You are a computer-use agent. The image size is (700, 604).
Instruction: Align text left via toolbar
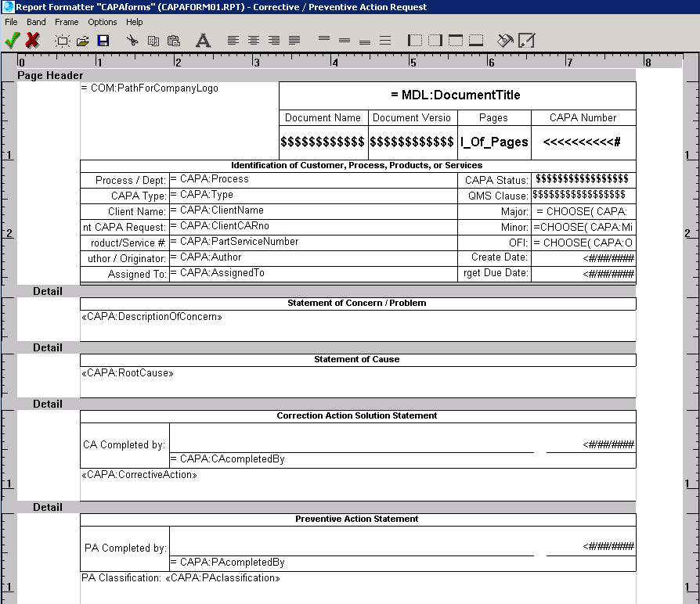(233, 40)
